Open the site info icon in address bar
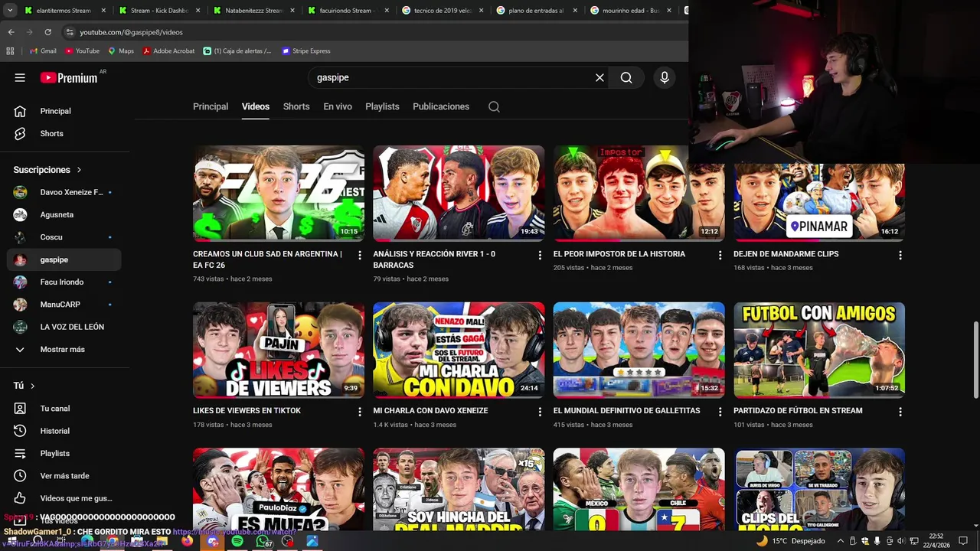 [70, 32]
